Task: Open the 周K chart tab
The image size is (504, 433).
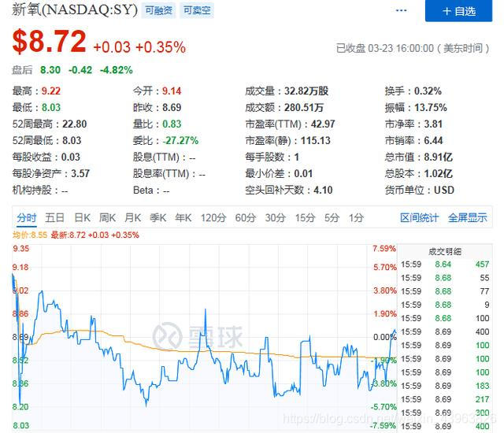Action: point(107,218)
